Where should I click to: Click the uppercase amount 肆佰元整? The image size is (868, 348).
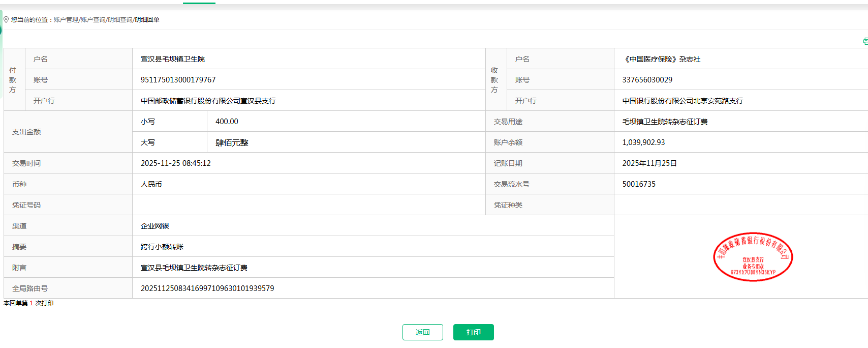[232, 143]
